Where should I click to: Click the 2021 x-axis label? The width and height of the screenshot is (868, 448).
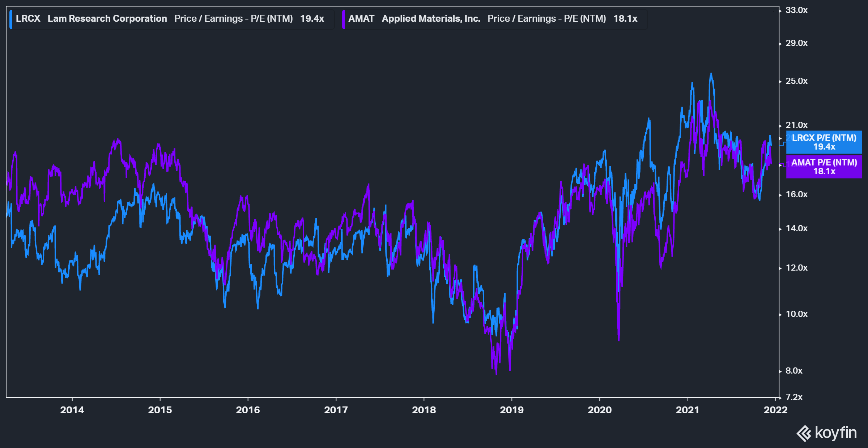(688, 410)
